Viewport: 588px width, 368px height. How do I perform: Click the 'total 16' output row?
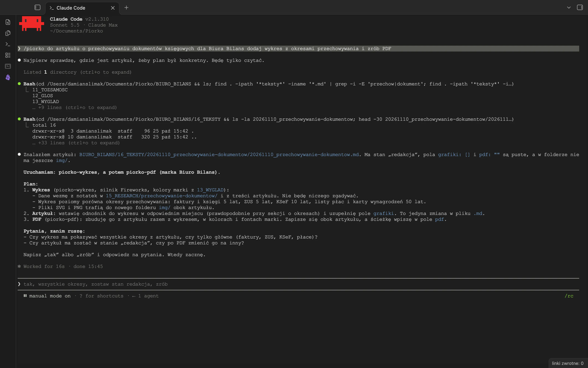[44, 125]
